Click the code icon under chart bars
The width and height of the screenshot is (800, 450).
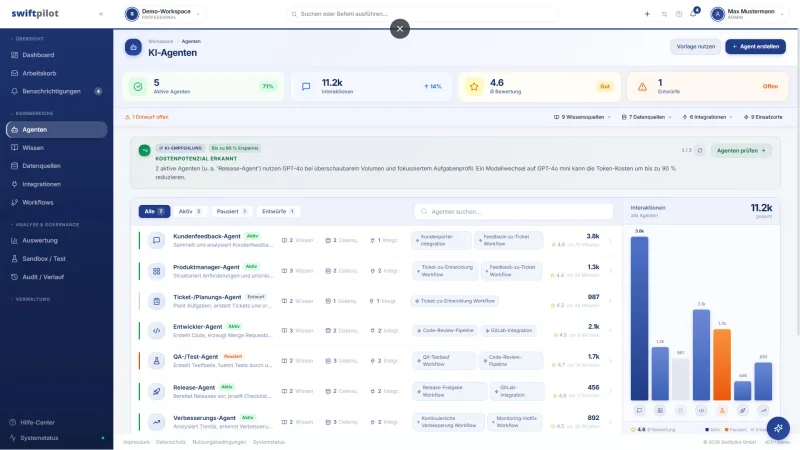(701, 410)
